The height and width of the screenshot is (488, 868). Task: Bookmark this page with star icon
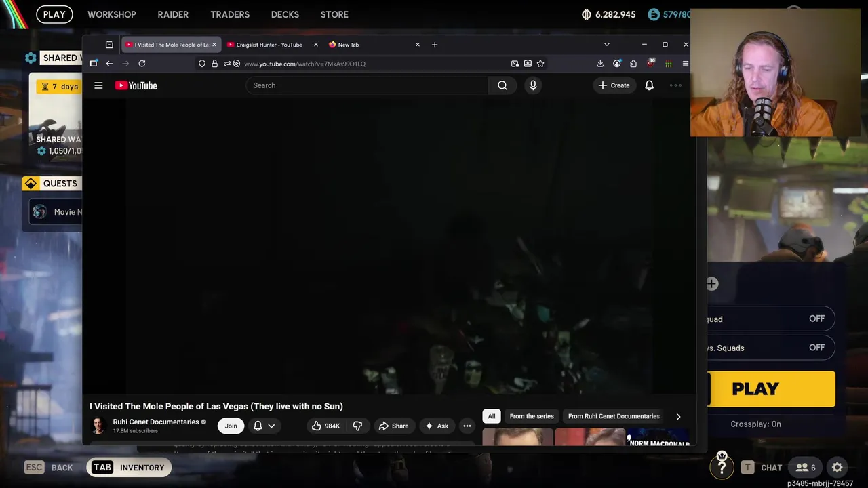coord(540,64)
